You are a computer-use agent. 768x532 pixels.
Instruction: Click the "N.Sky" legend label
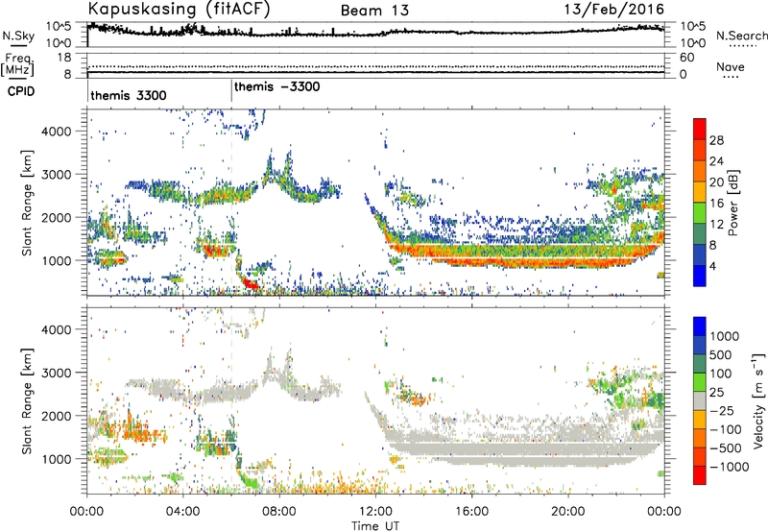pos(18,36)
